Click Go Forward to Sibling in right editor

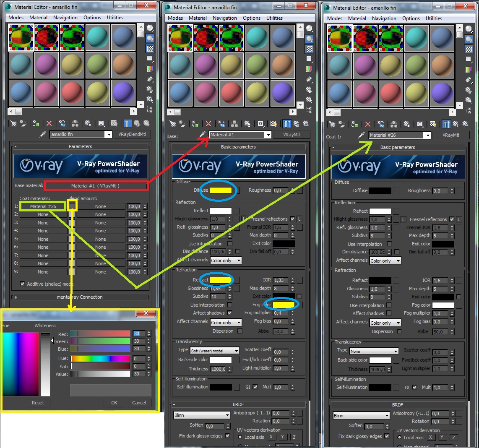(465, 124)
